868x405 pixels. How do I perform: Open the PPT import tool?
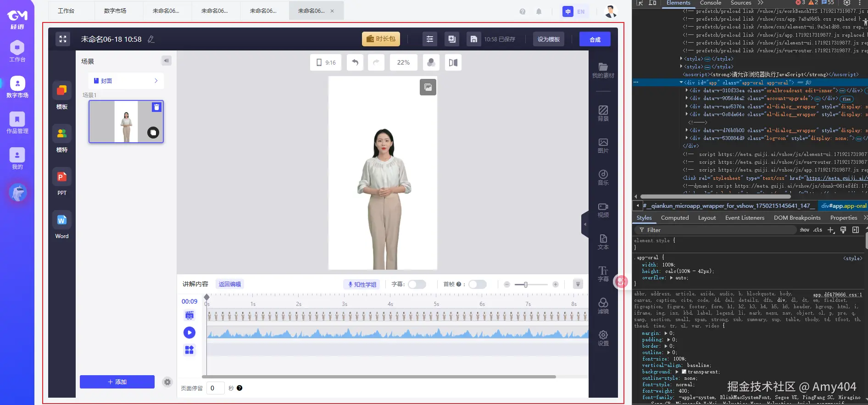click(x=62, y=182)
